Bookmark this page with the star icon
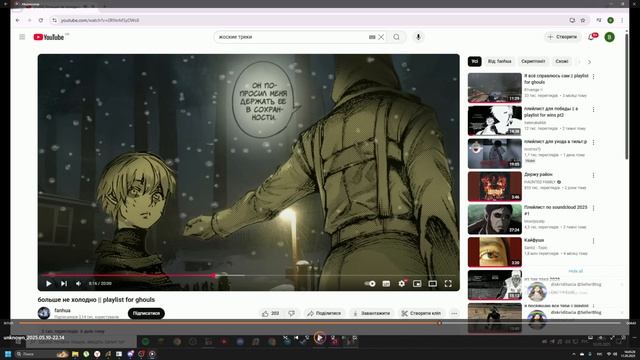Image resolution: width=640 pixels, height=360 pixels. [583, 20]
